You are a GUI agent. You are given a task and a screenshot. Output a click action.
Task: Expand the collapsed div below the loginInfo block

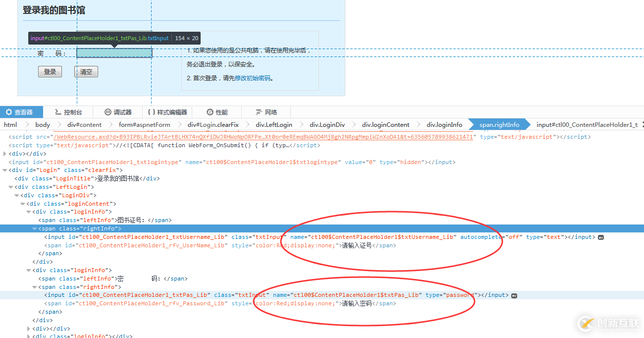coord(29,328)
